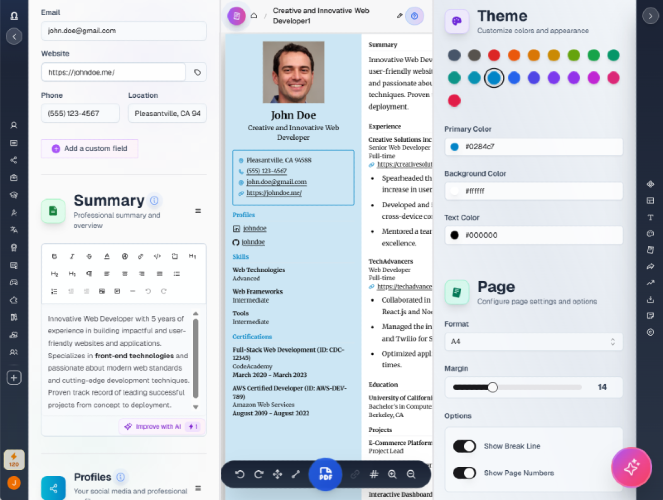Toggle Show Break Line switch
663x500 pixels.
point(464,446)
